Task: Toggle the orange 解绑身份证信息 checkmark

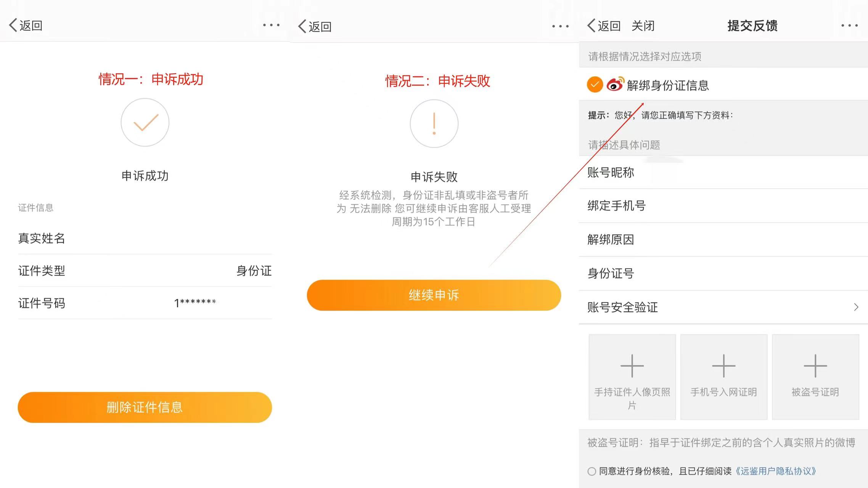Action: [595, 84]
